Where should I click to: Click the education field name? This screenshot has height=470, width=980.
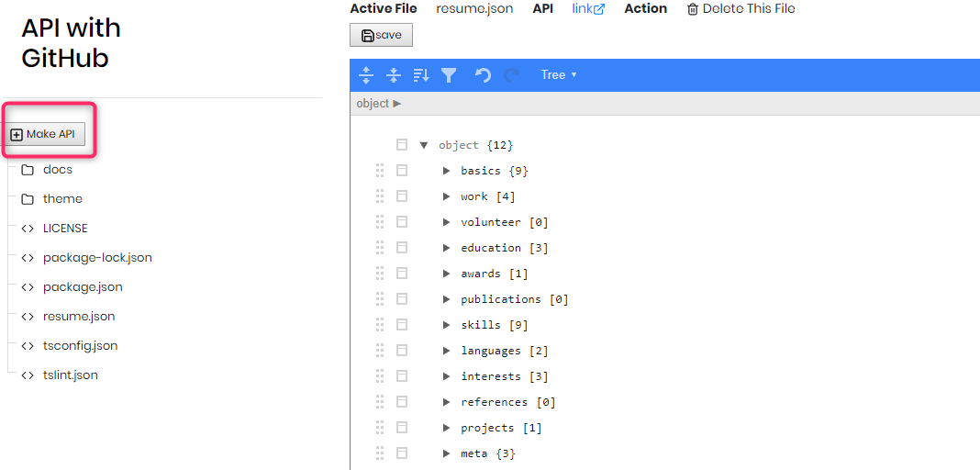(491, 248)
